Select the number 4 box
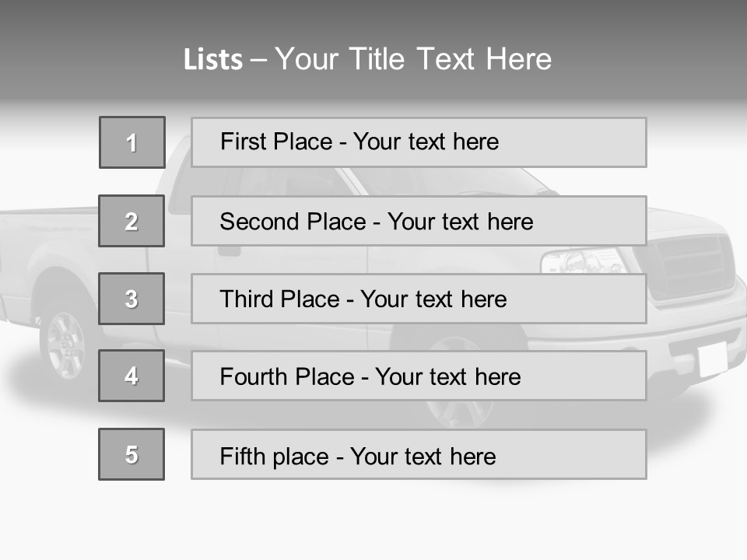 tap(132, 376)
